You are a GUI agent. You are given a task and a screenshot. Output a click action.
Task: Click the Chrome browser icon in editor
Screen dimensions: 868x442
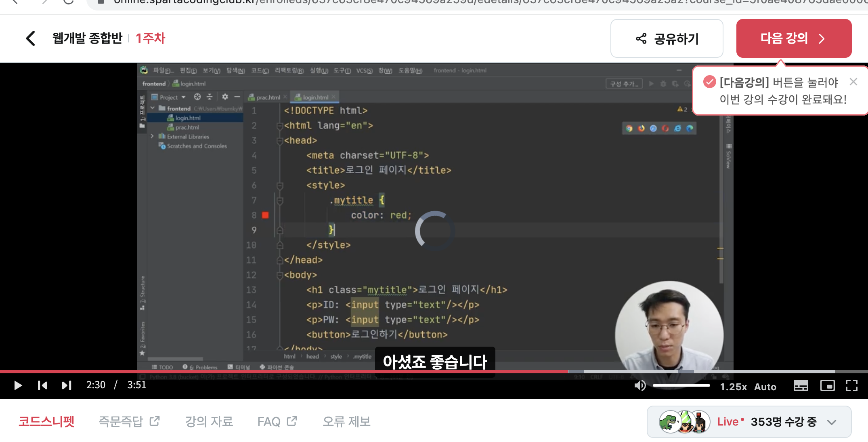(629, 128)
